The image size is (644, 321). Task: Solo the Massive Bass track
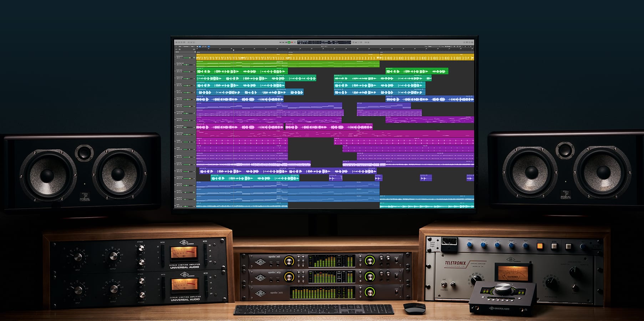coord(179,78)
